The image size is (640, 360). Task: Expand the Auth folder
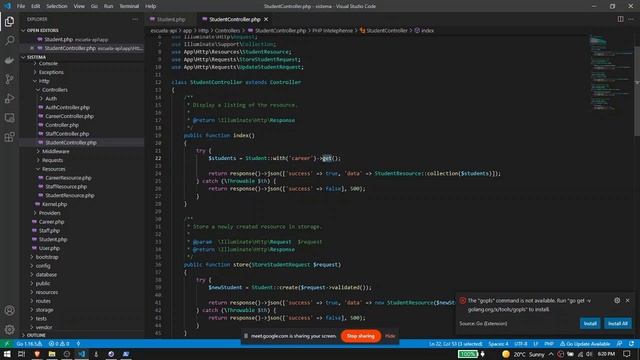pyautogui.click(x=51, y=99)
